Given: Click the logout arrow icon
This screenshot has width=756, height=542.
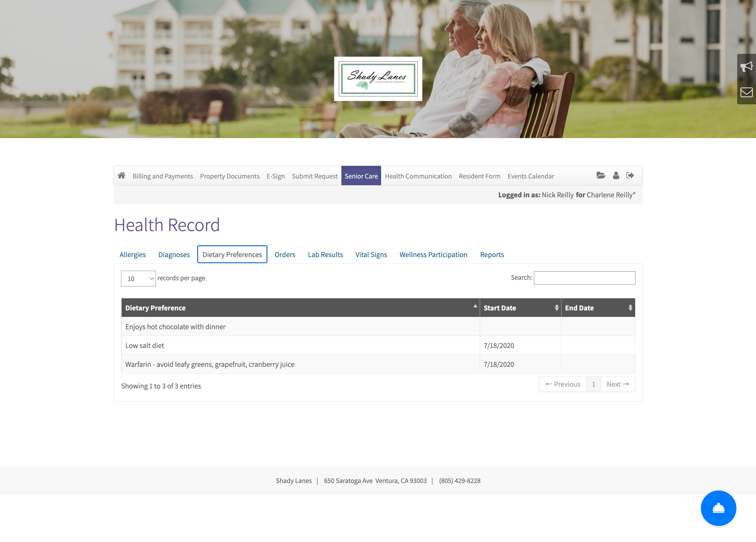Looking at the screenshot, I should (x=631, y=175).
